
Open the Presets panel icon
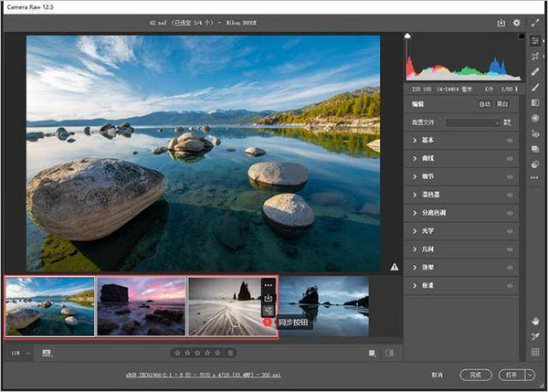click(x=534, y=164)
